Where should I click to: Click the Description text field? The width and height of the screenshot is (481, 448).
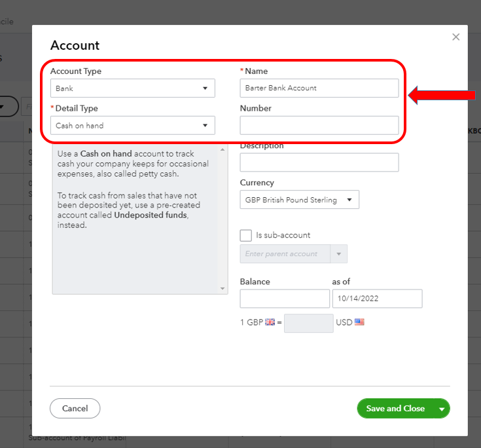(319, 162)
